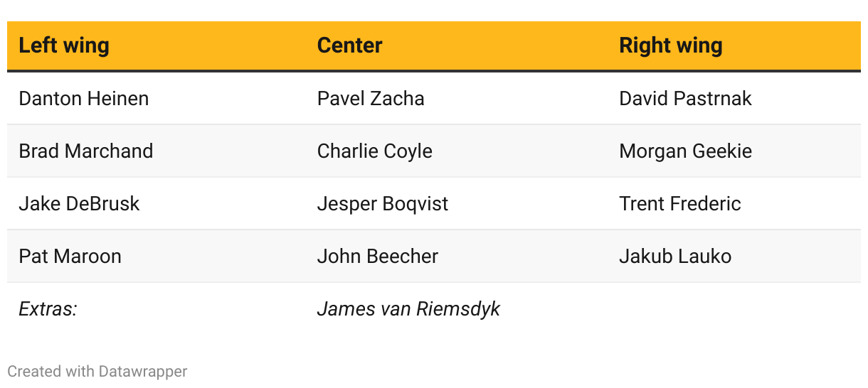Screen dimensions: 868x388
Task: Open the Created with Datawrapper link
Action: coord(97,371)
